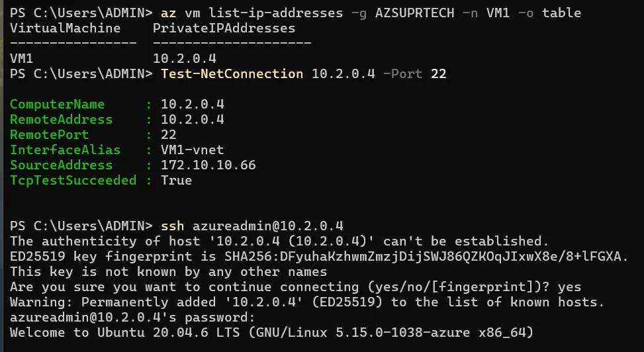Viewport: 644px width, 352px height.
Task: Click the VirtualMachine column header
Action: pos(66,28)
